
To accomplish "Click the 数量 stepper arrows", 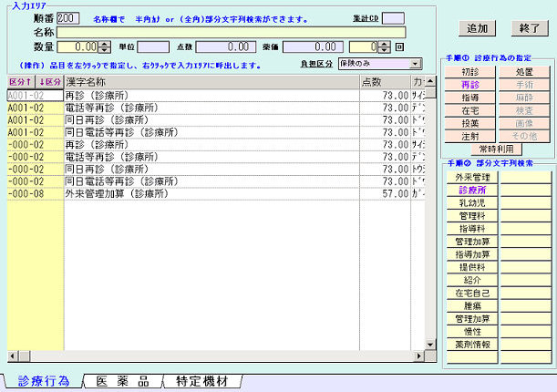I will coord(105,46).
